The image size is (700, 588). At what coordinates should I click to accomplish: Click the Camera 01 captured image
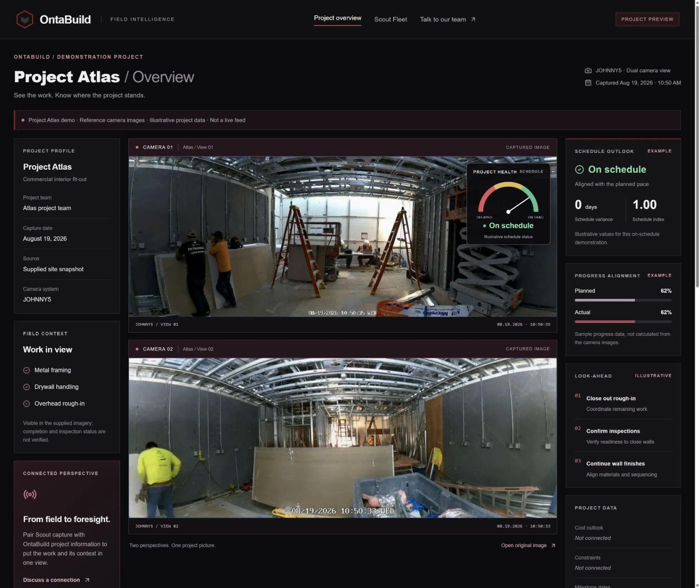point(342,237)
